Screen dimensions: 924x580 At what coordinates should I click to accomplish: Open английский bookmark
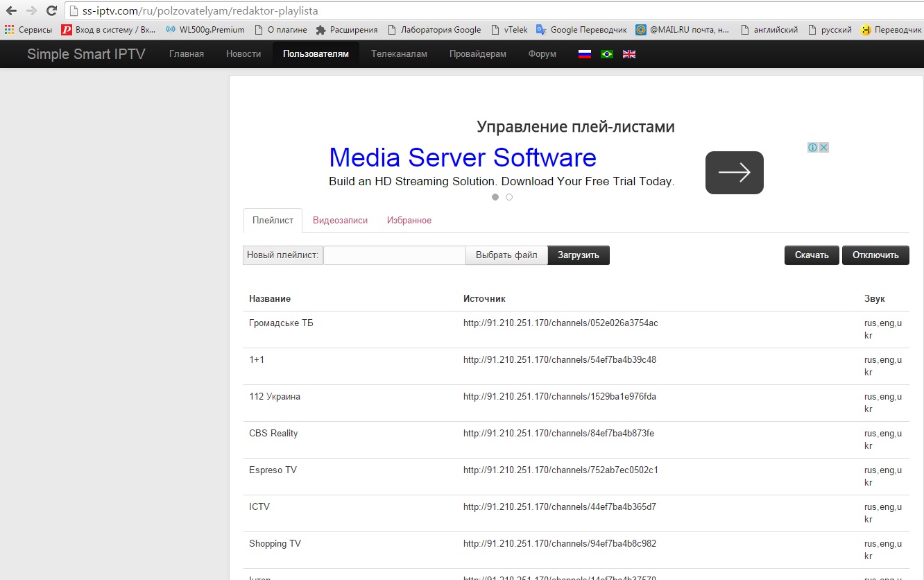(x=769, y=30)
